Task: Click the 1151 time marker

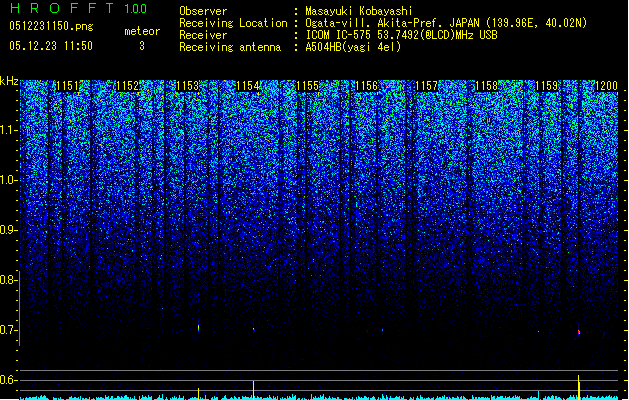Action: [x=67, y=86]
